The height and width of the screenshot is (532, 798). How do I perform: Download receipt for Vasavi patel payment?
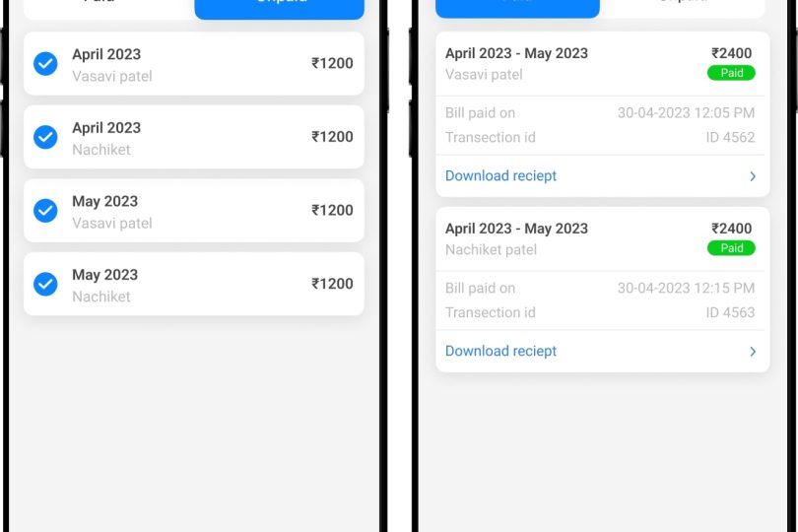(501, 176)
